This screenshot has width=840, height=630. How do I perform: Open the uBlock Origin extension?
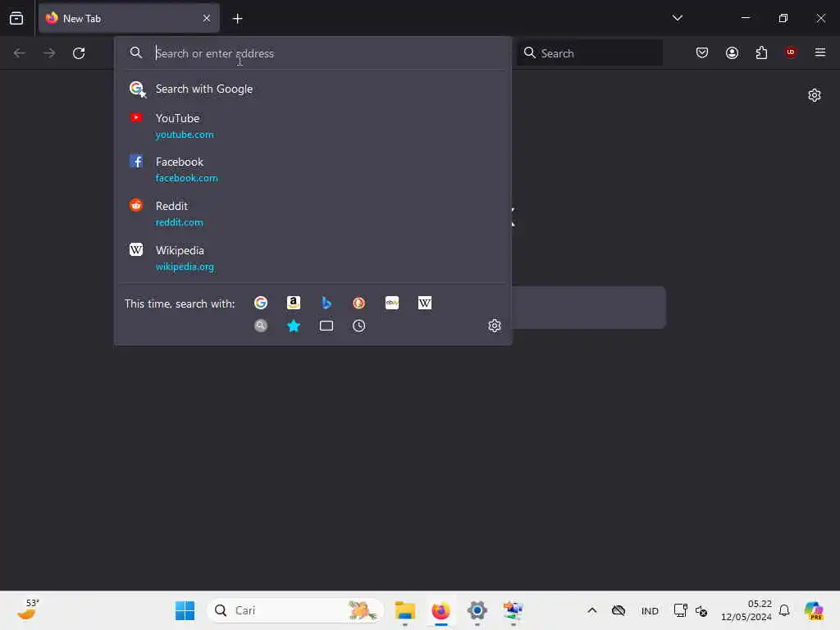tap(791, 52)
